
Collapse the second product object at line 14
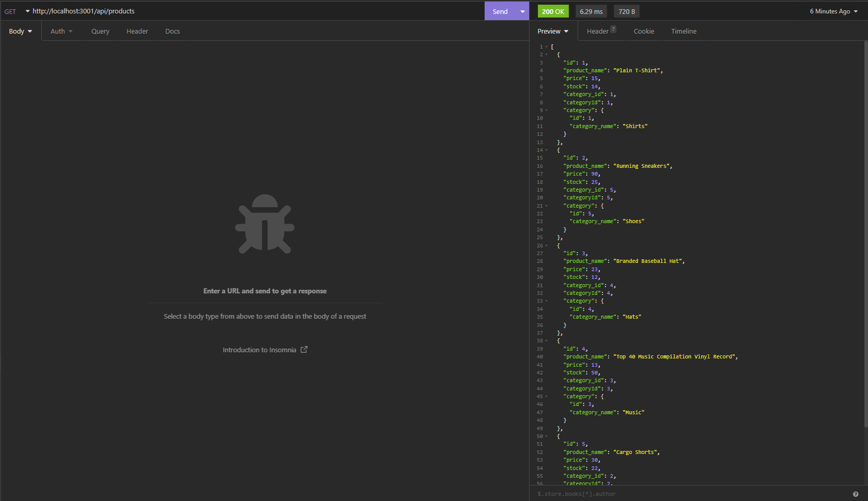coord(547,150)
